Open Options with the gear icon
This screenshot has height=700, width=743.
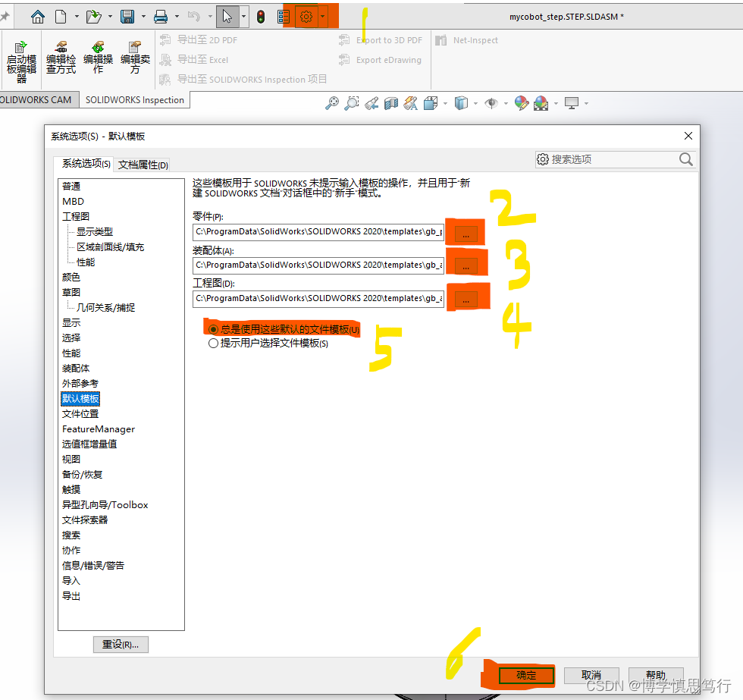tap(306, 17)
